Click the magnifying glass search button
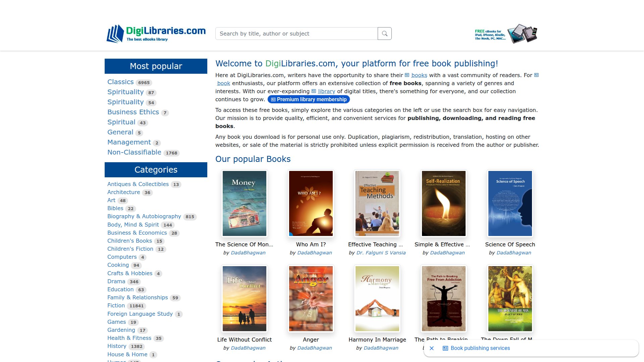 pyautogui.click(x=385, y=34)
